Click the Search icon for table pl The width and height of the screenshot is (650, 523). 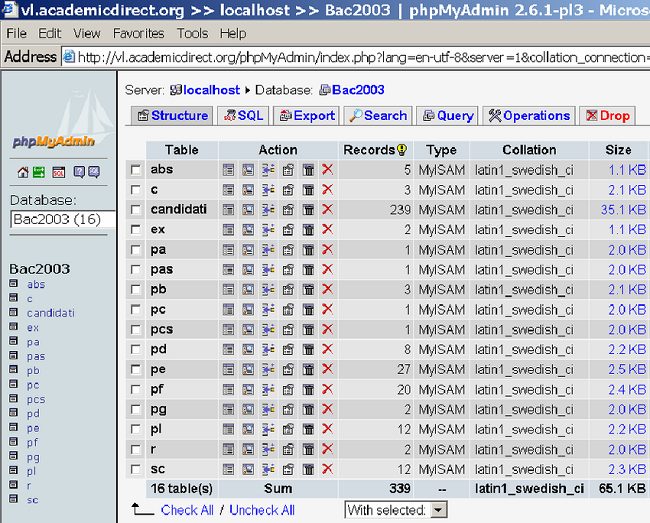[x=248, y=429]
